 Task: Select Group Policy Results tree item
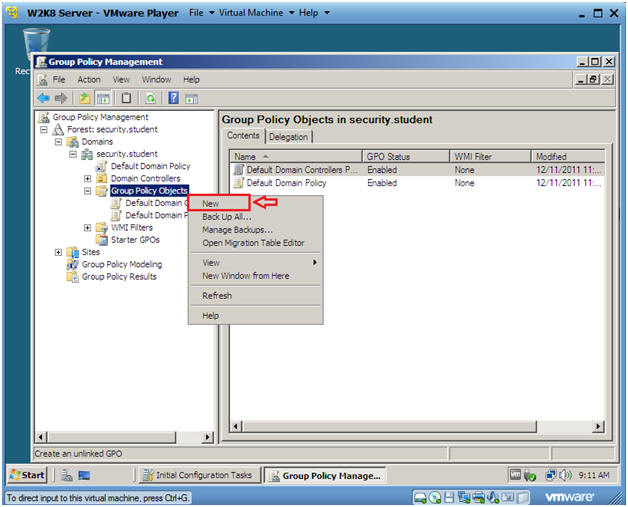point(119,277)
